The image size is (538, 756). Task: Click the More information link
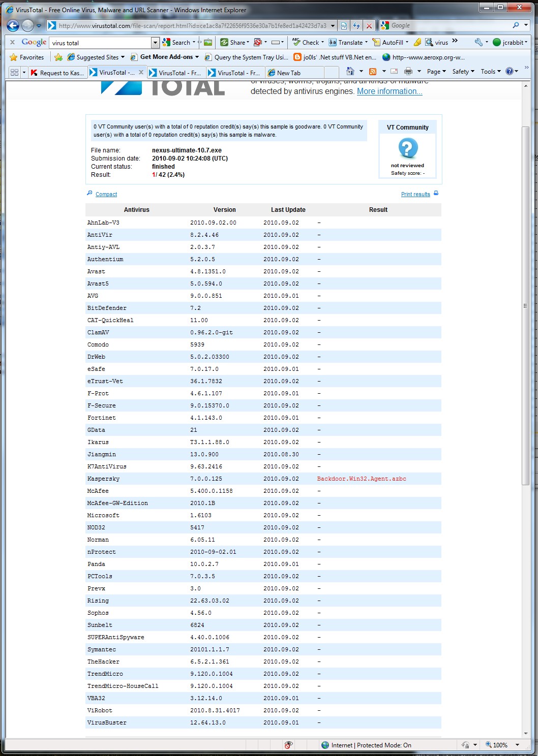coord(389,91)
